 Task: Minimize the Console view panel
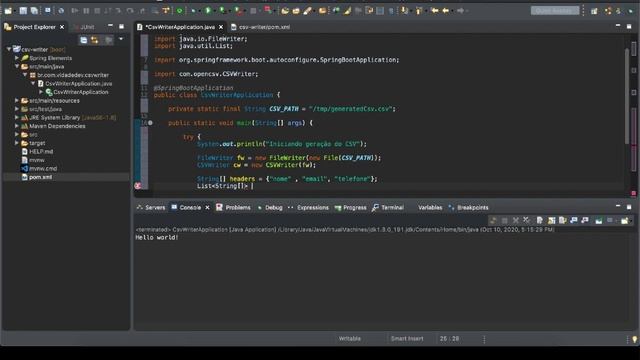618,207
